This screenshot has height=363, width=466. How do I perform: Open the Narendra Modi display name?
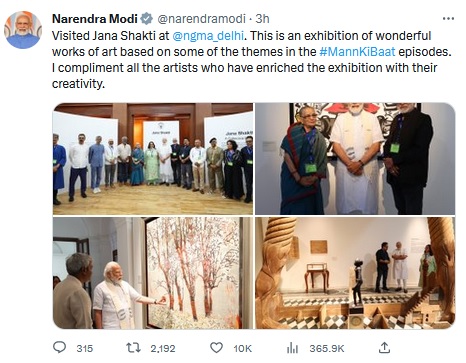95,19
